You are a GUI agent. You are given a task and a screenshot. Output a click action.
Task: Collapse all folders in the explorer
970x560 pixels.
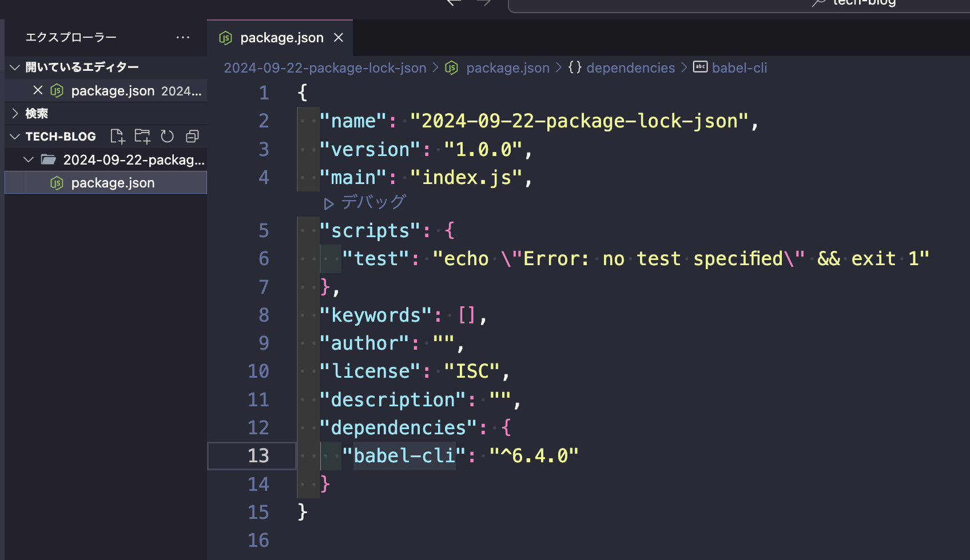(192, 136)
